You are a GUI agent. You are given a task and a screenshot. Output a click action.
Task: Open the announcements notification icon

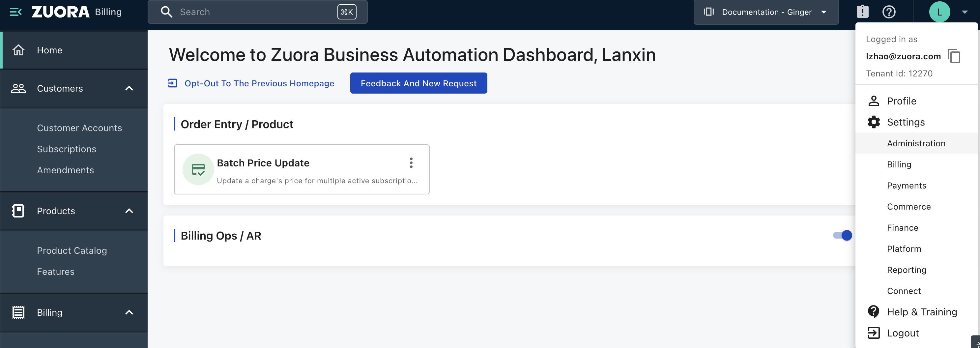tap(862, 12)
